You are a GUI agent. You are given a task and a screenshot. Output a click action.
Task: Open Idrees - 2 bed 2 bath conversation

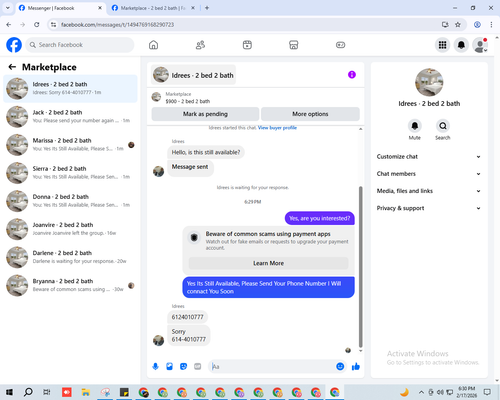[70, 88]
